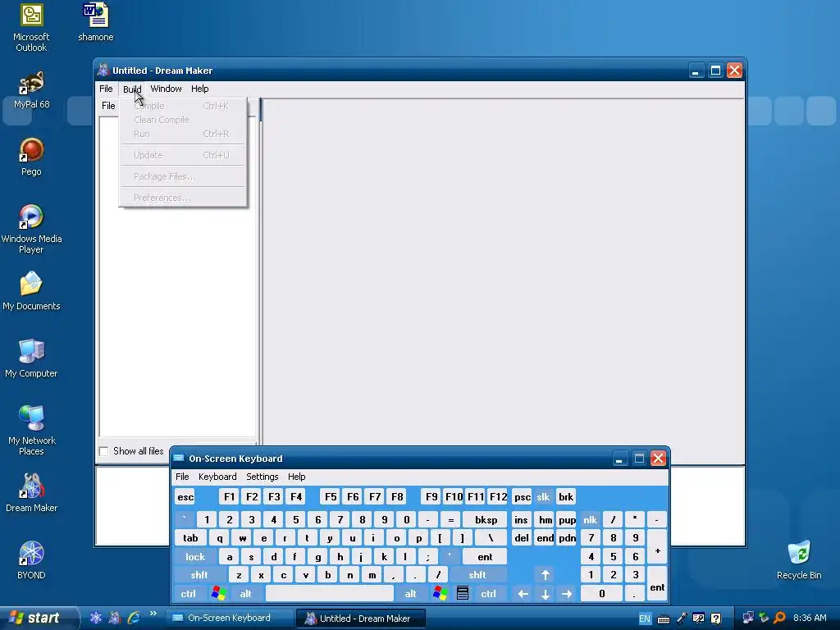The width and height of the screenshot is (840, 630).
Task: Click the Dream Maker quick launch icon
Action: tap(114, 618)
